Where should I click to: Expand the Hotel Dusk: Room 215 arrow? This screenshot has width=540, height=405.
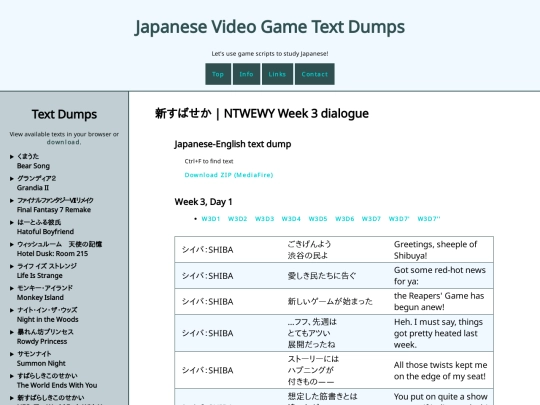tap(12, 245)
